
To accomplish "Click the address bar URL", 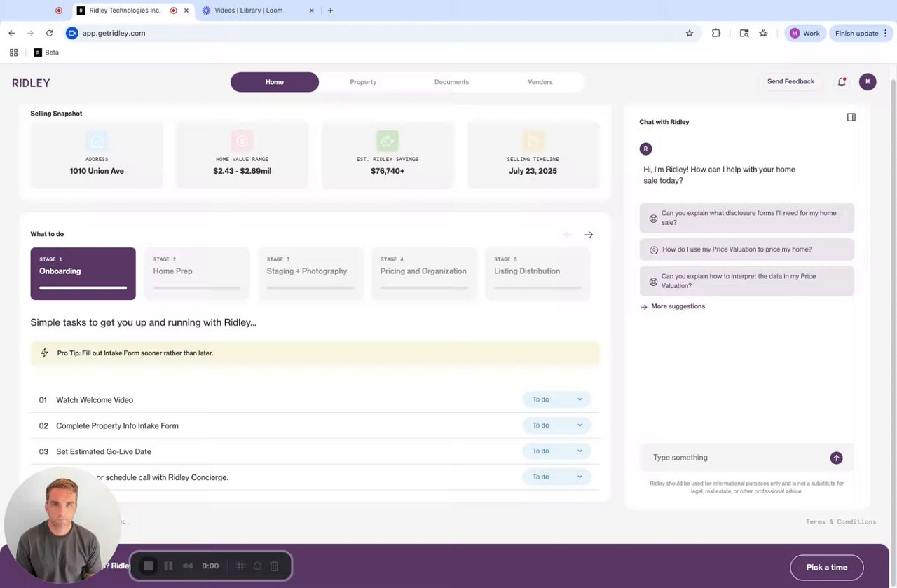I will pyautogui.click(x=114, y=33).
